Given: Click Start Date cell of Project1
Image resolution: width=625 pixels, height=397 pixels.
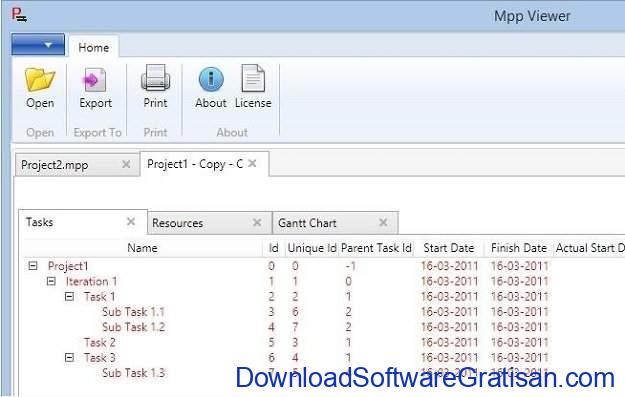Looking at the screenshot, I should 449,266.
